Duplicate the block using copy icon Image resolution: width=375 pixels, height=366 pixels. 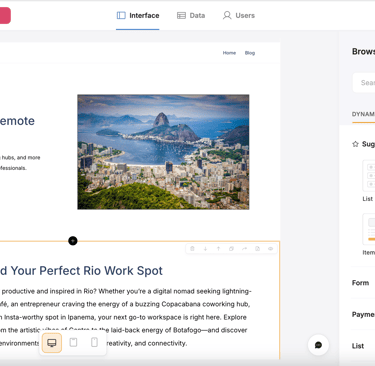[231, 249]
